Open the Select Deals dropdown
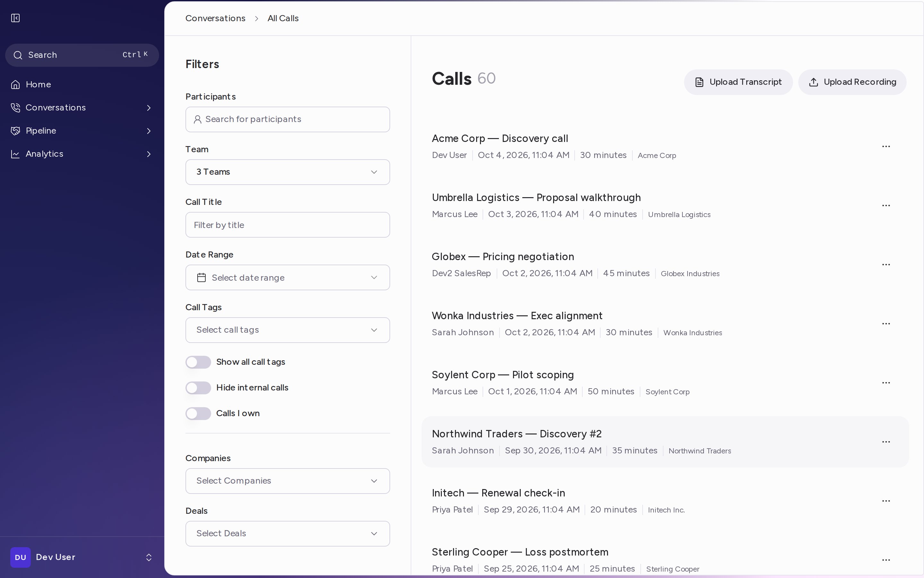 287,534
